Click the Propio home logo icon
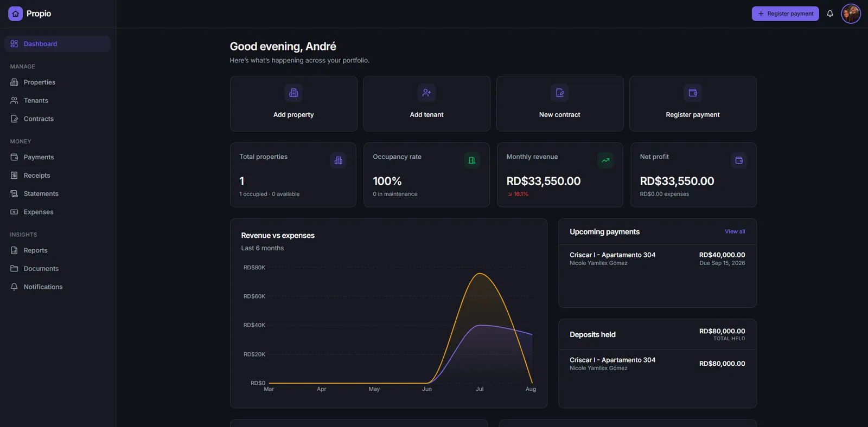 (15, 14)
